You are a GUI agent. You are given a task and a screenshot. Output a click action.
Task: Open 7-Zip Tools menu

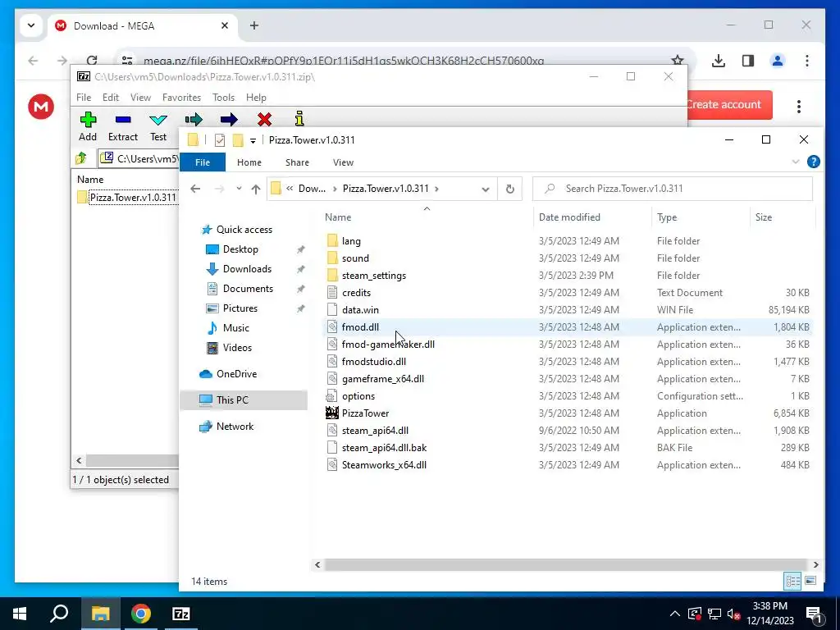[x=223, y=98]
